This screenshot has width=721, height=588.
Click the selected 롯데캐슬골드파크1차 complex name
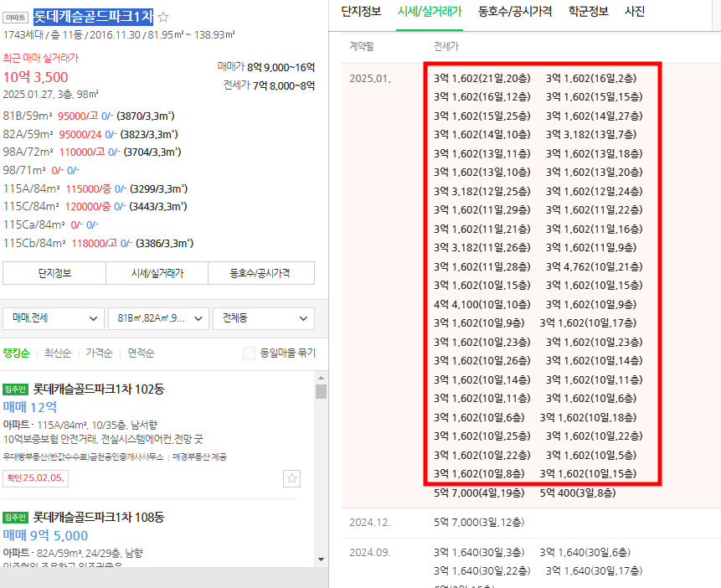[93, 17]
